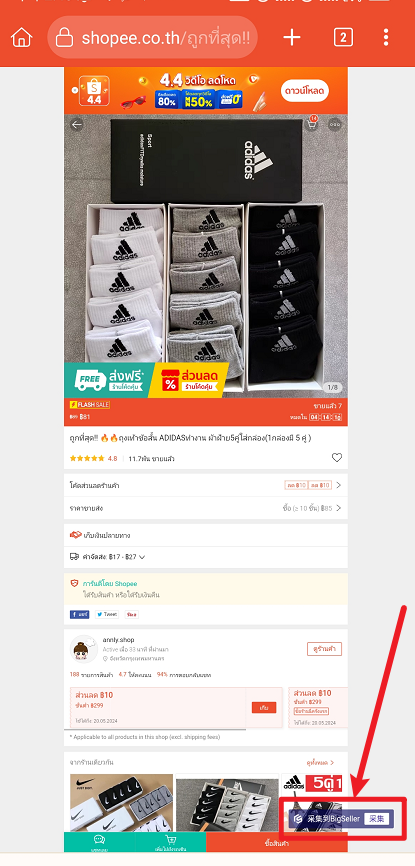The image size is (415, 866).
Task: Tap the 4.4 download banner button
Action: click(305, 91)
